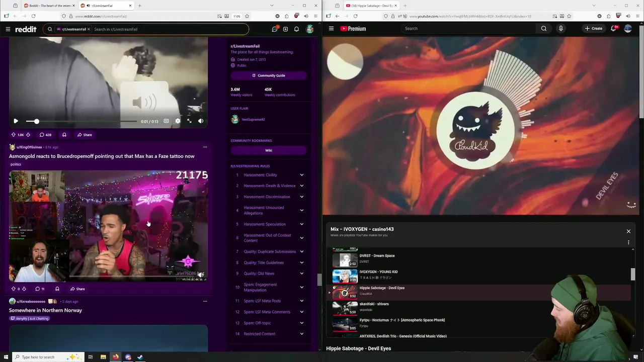Play the top Reddit video

click(16, 121)
